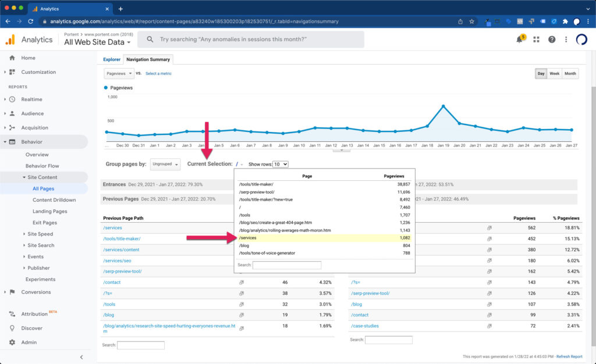
Task: Open page icon in 562 pageviews row
Action: 489,228
